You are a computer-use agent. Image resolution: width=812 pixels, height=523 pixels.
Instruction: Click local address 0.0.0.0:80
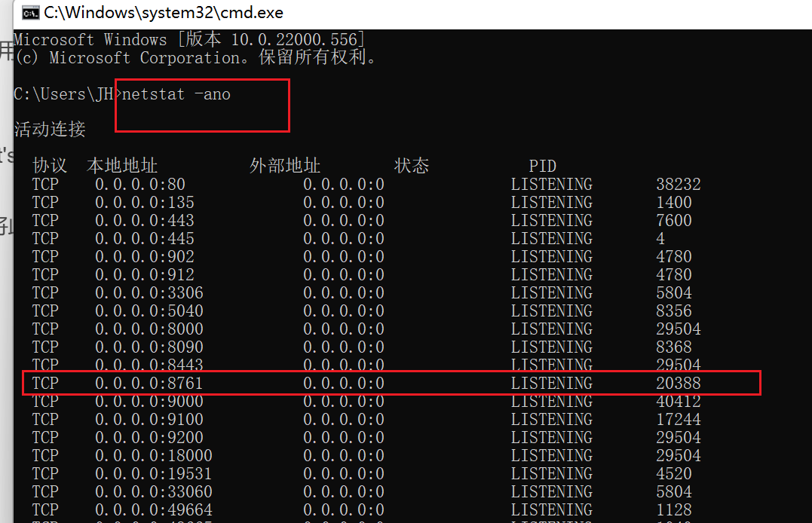[140, 185]
